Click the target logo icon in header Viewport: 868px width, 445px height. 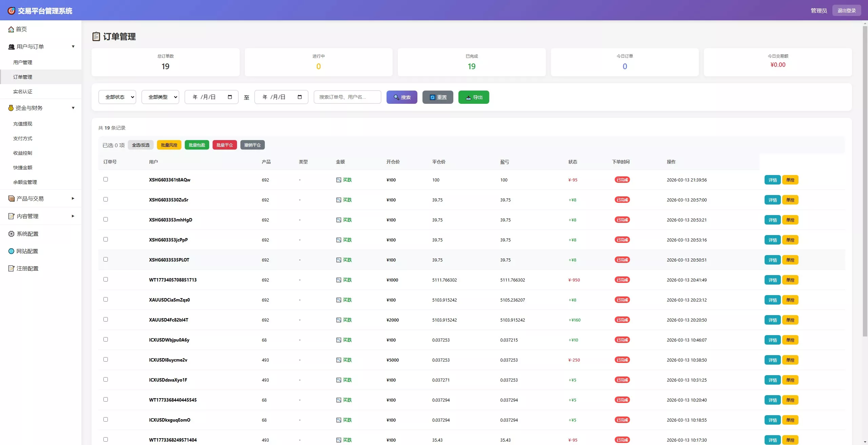click(x=11, y=11)
